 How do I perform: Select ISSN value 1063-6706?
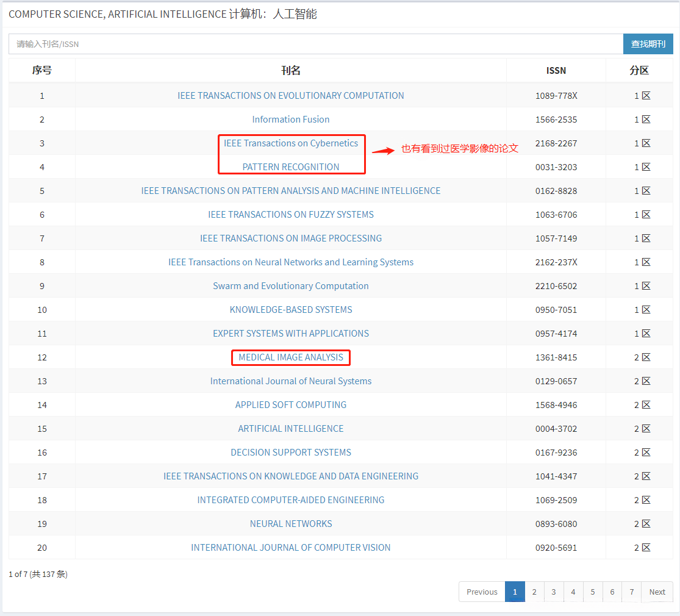tap(556, 214)
